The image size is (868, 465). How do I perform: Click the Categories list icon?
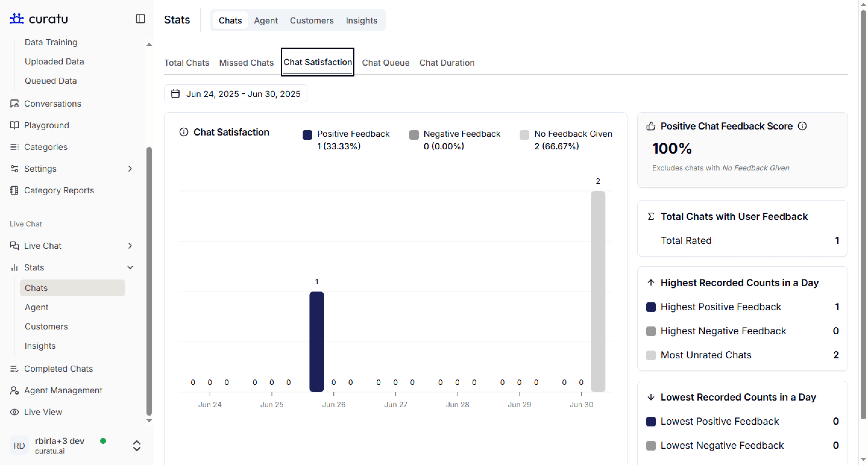(14, 147)
